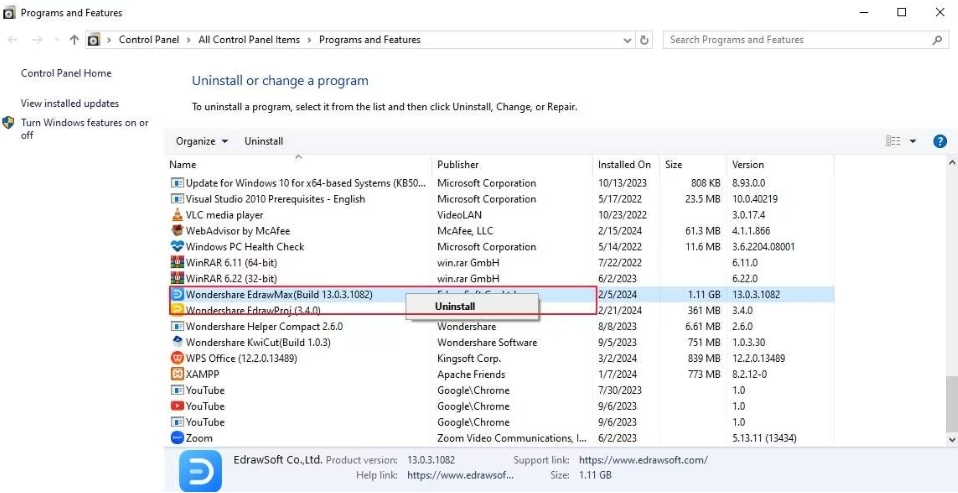The width and height of the screenshot is (958, 493).
Task: Select Windows PC Health Check entry
Action: pyautogui.click(x=244, y=247)
